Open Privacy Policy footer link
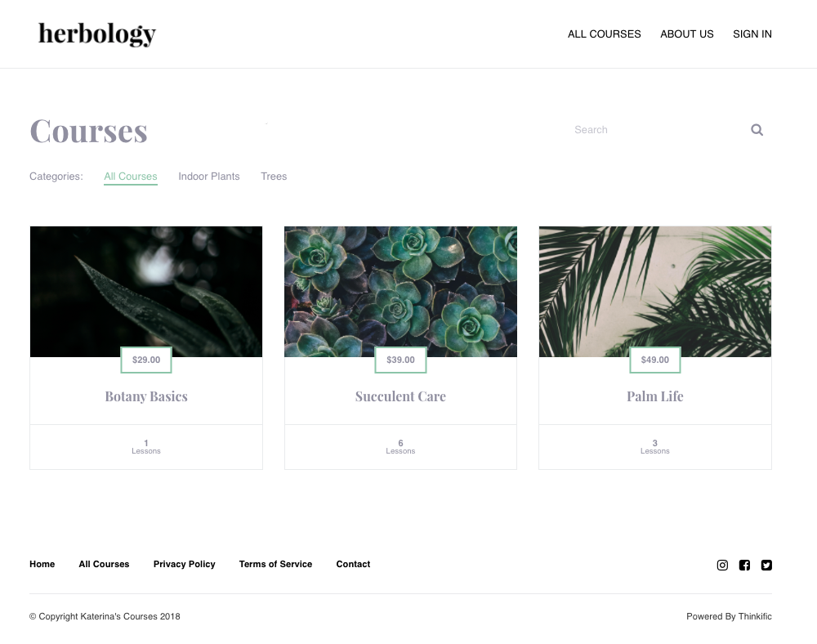 click(184, 564)
